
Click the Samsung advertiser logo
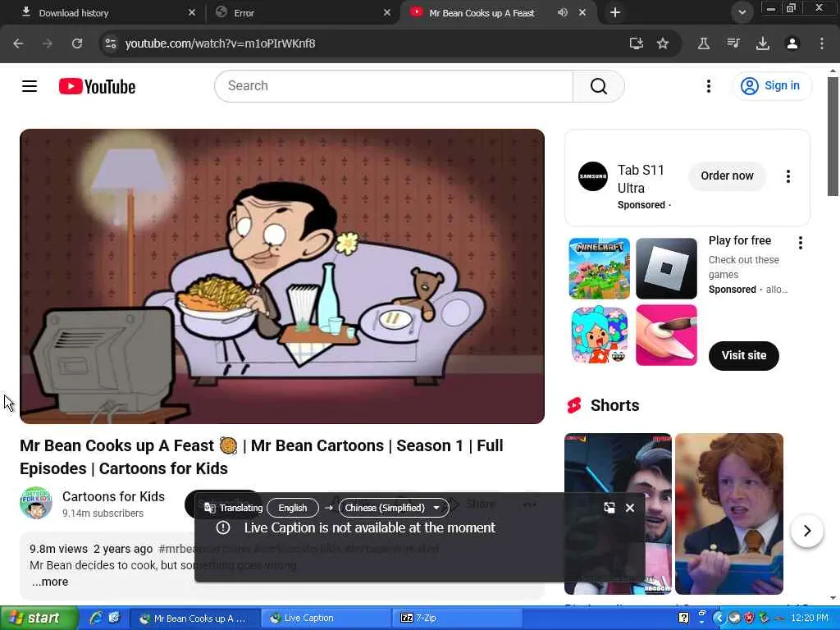[x=593, y=176]
